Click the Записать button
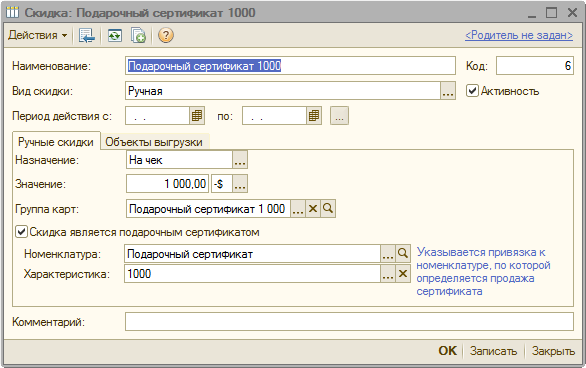 pos(493,351)
